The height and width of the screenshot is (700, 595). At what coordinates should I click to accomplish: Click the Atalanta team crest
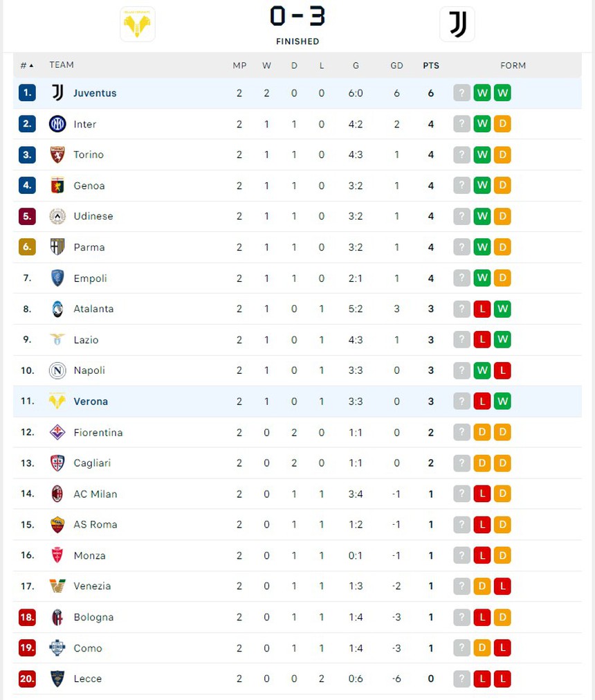57,309
